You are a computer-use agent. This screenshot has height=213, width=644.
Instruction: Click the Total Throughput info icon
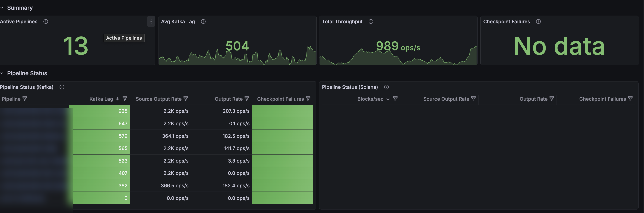[x=371, y=22]
